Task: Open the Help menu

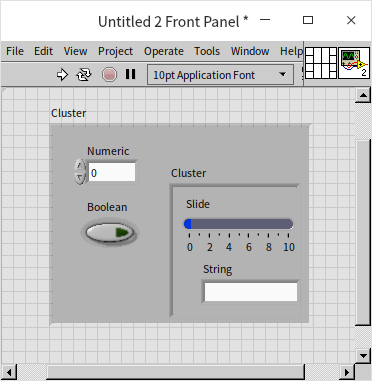Action: pyautogui.click(x=291, y=52)
